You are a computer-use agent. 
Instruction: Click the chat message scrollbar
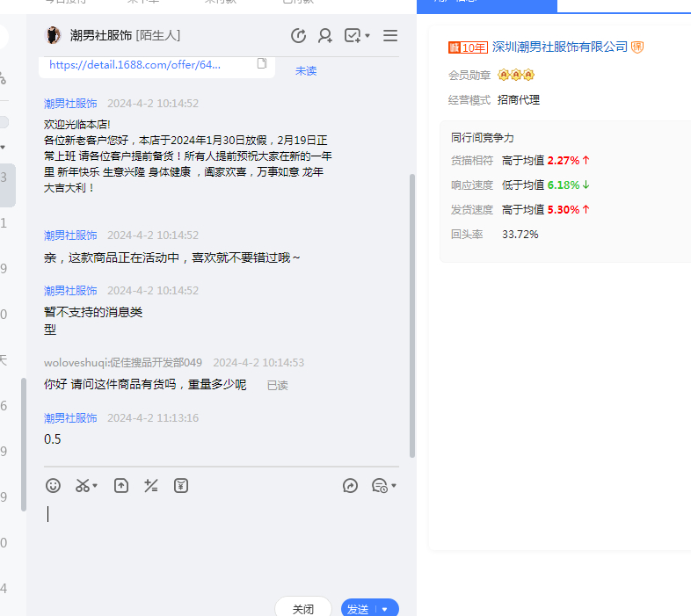point(411,316)
